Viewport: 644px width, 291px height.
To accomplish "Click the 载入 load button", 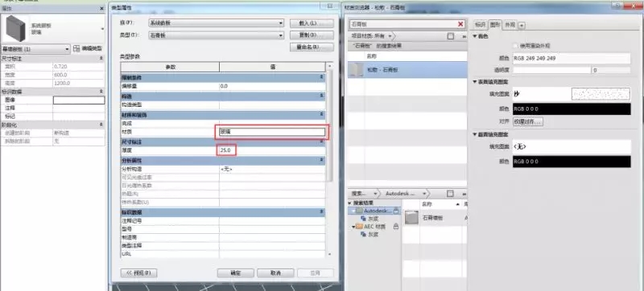I will point(312,23).
